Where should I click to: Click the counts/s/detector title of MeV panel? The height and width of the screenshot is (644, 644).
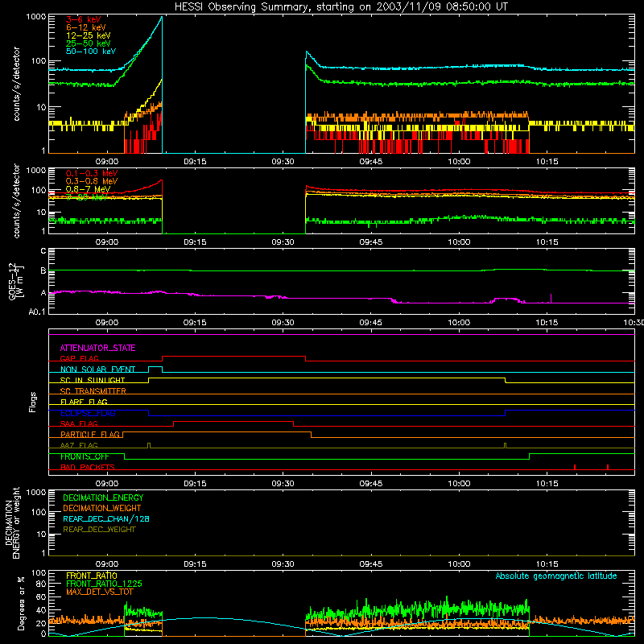(16, 200)
